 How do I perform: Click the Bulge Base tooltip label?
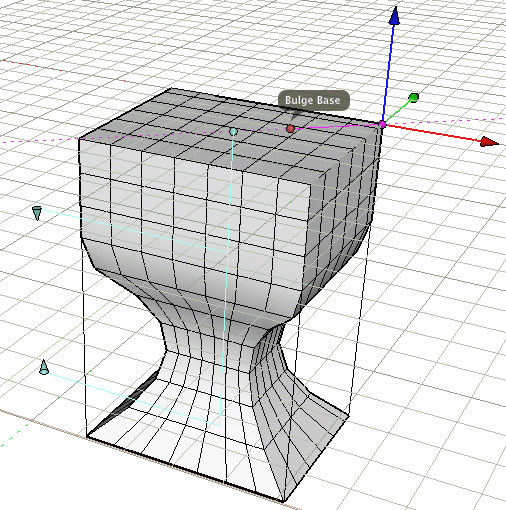pos(313,100)
